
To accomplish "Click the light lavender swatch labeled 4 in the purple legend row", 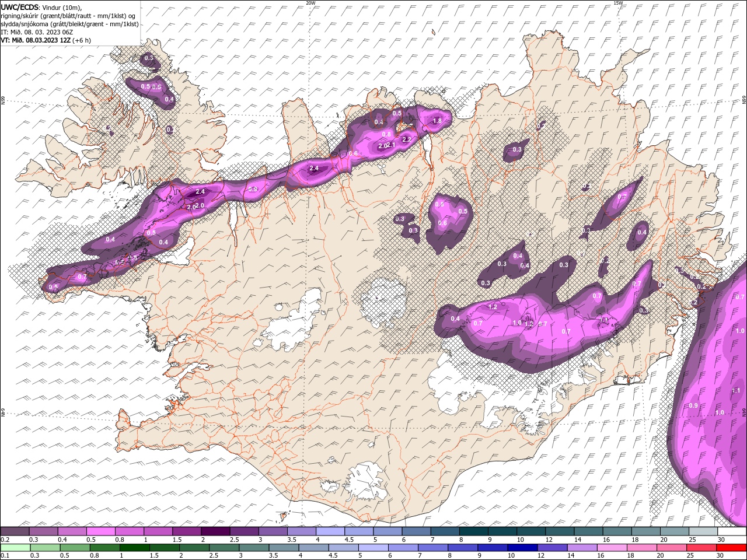I will click(x=330, y=531).
